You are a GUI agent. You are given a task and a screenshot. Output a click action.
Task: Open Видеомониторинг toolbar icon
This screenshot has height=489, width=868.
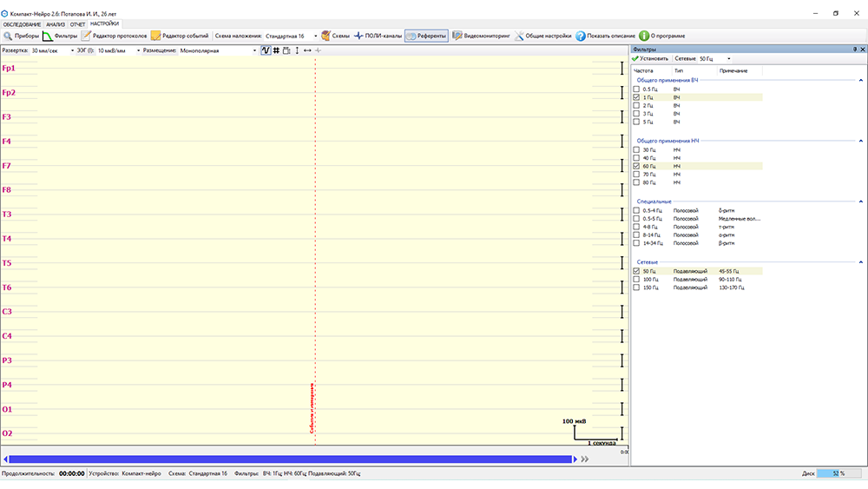point(457,36)
